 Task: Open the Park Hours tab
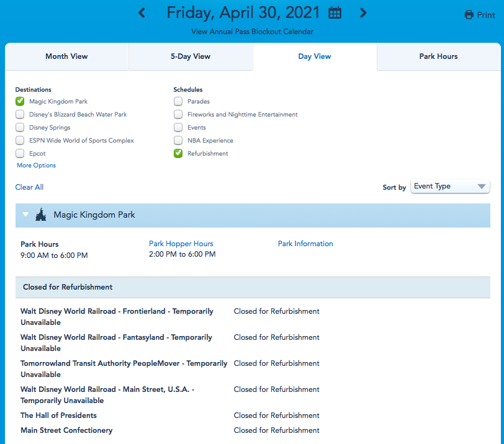(x=438, y=56)
